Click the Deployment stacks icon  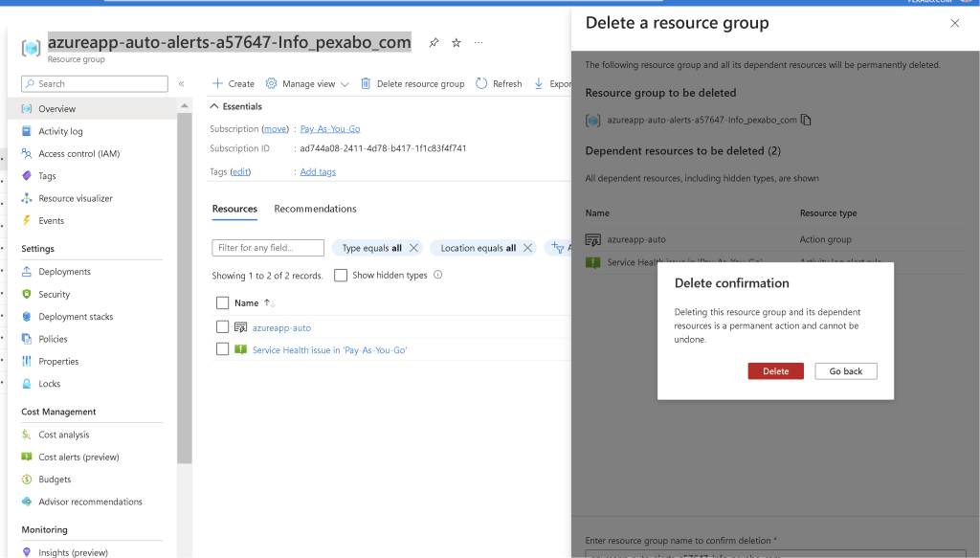(x=26, y=316)
